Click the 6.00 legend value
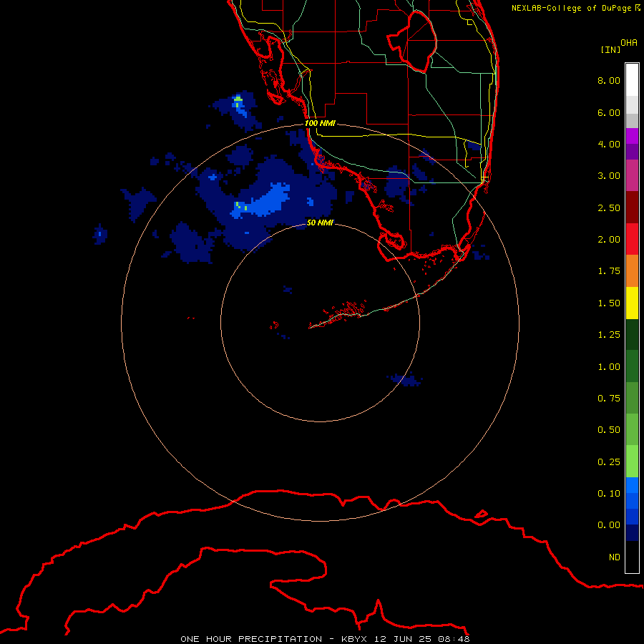 click(x=609, y=112)
